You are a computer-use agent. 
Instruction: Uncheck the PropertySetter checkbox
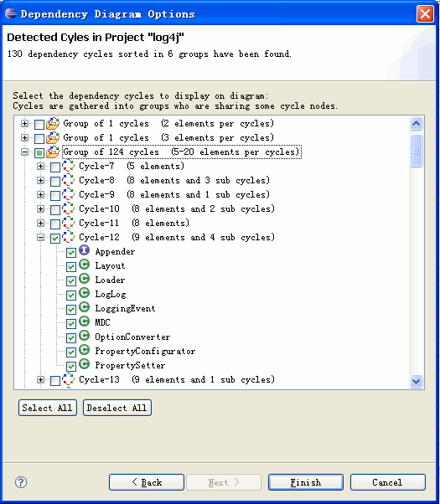71,367
